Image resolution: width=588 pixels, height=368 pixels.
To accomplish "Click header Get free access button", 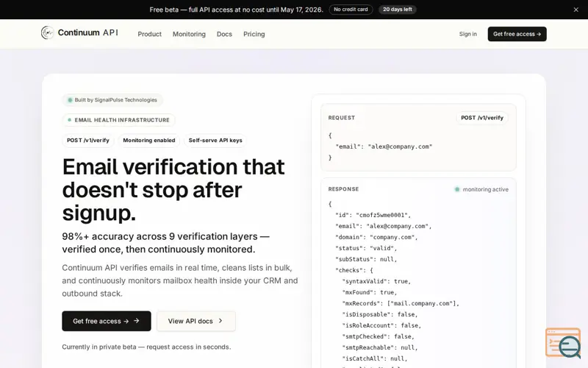I will click(517, 34).
